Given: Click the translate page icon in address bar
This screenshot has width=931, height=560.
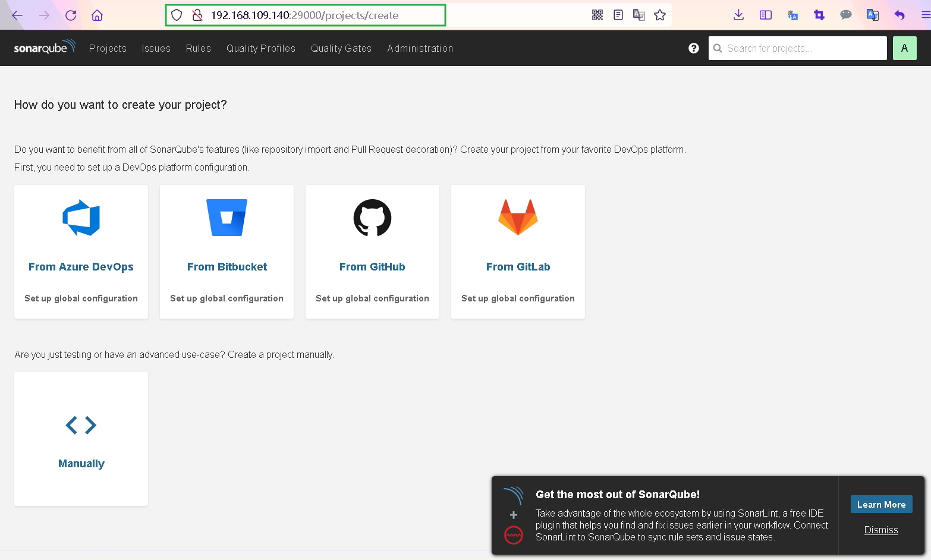Looking at the screenshot, I should pos(639,15).
